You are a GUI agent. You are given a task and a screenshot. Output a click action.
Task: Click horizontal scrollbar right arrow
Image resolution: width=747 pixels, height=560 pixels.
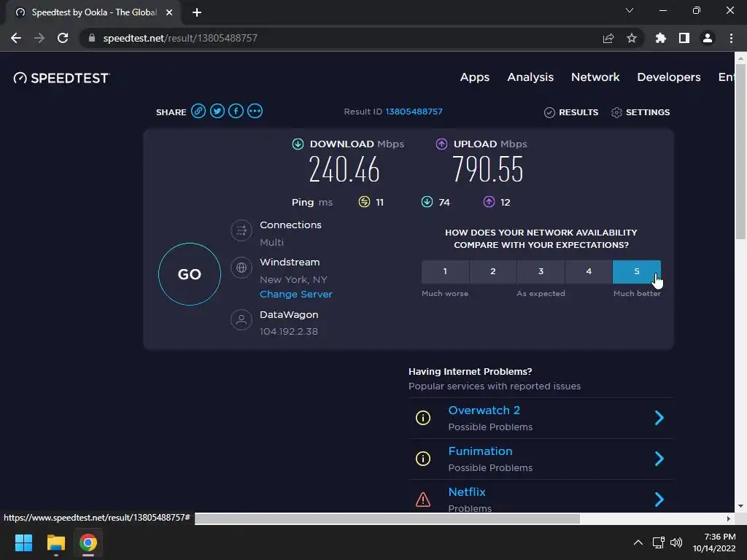729,518
